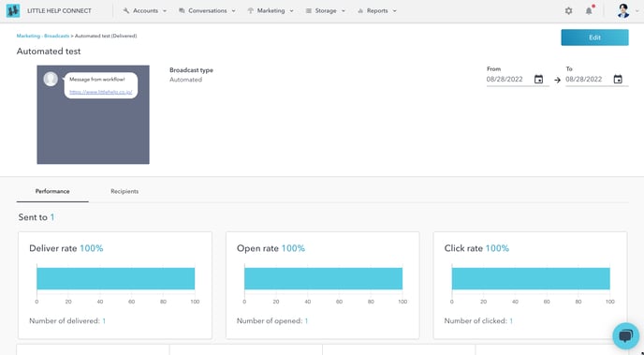Screen dimensions: 644x355
Task: Open the settings gear icon
Action: (568, 11)
